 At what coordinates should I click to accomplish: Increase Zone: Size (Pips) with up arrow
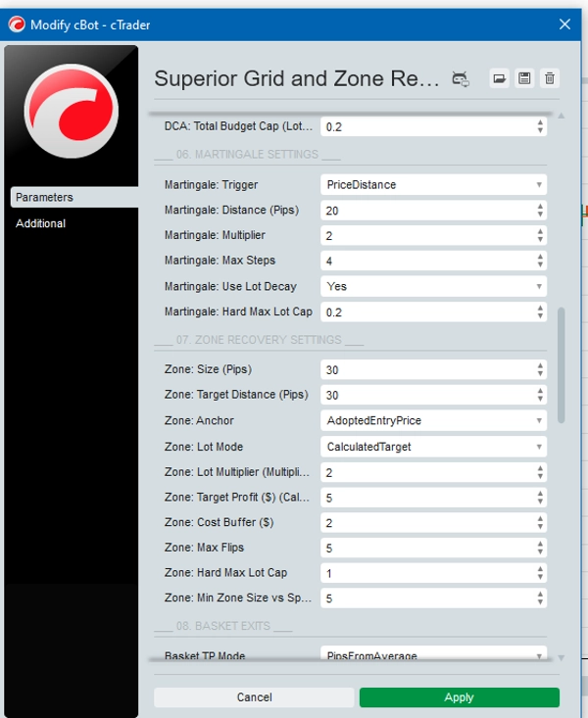pos(540,366)
